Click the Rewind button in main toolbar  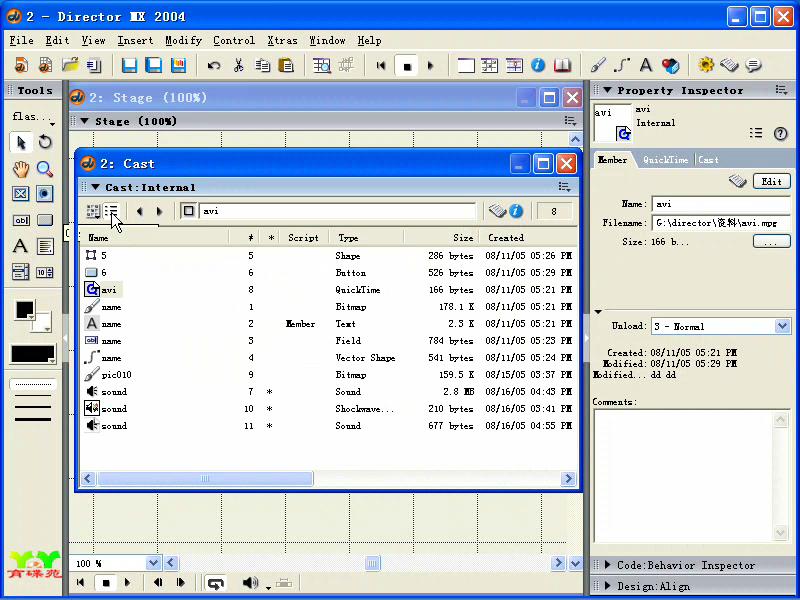(381, 66)
